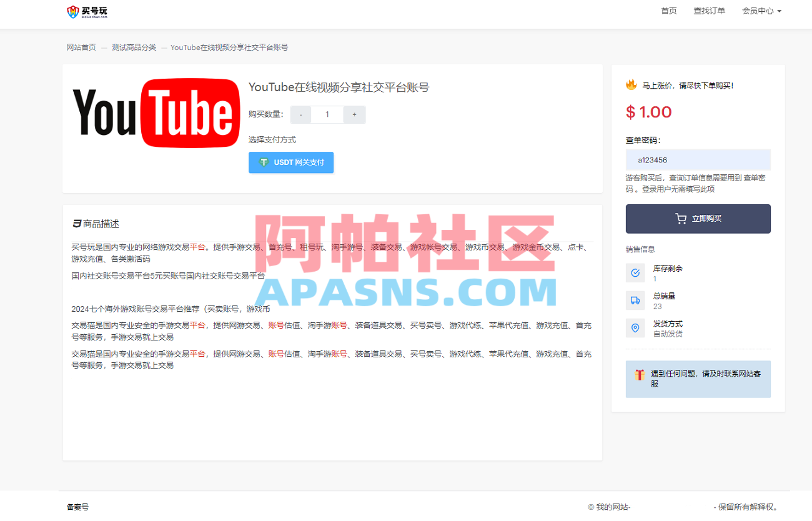Go to 网站首页 via breadcrumb link
This screenshot has width=812, height=521.
pos(81,47)
